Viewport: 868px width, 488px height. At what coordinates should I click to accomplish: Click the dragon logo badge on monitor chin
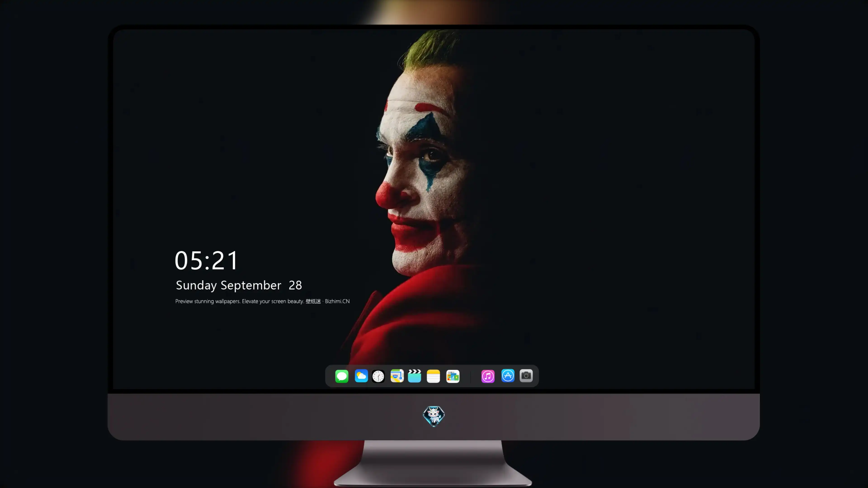tap(434, 416)
